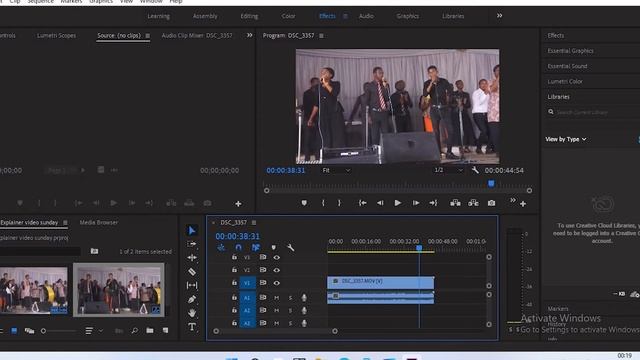Viewport: 640px width, 360px height.
Task: Open Media Browser tab
Action: coord(99,222)
